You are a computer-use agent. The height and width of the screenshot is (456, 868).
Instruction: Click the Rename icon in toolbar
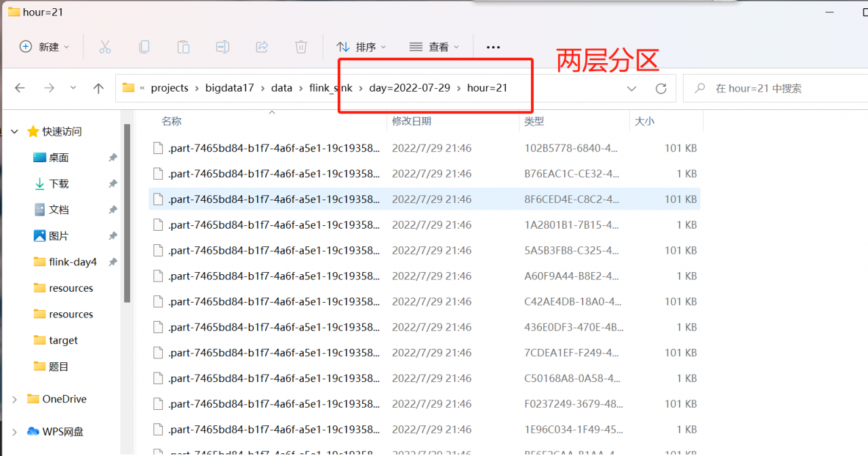[x=222, y=47]
